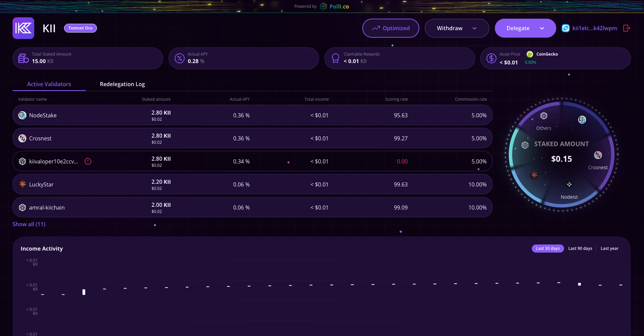Open the Withdraw dropdown
Viewport: 644px width, 336px height.
tap(457, 28)
